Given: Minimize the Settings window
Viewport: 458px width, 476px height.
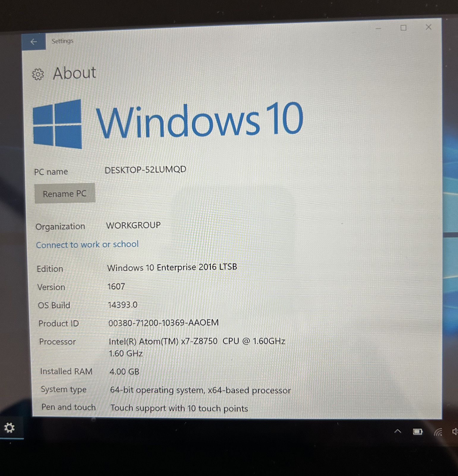Looking at the screenshot, I should (378, 29).
